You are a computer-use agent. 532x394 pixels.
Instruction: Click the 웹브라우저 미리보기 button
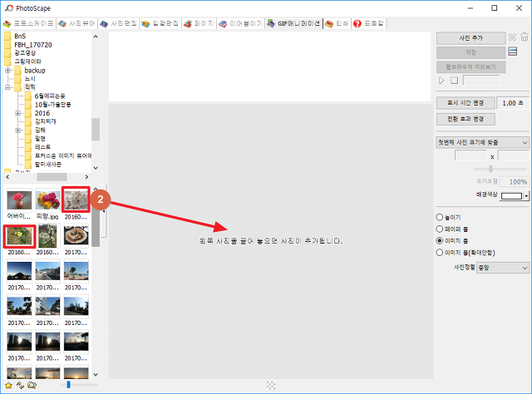tap(470, 66)
